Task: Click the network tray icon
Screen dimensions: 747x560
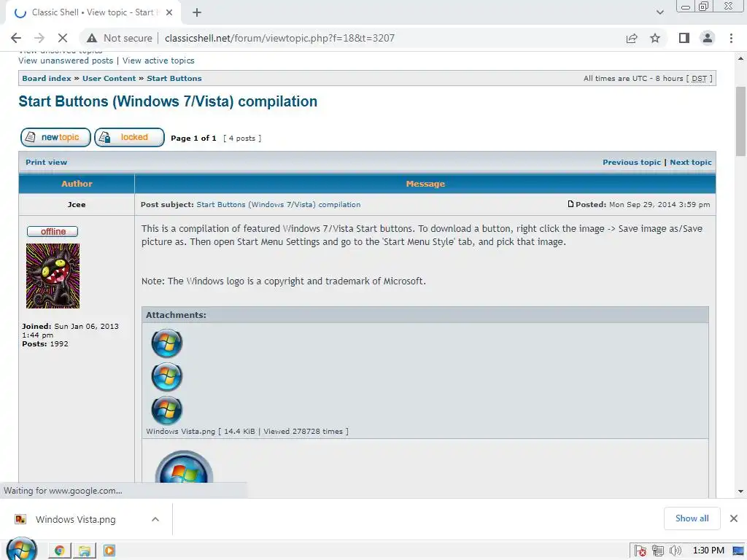Action: [x=658, y=551]
